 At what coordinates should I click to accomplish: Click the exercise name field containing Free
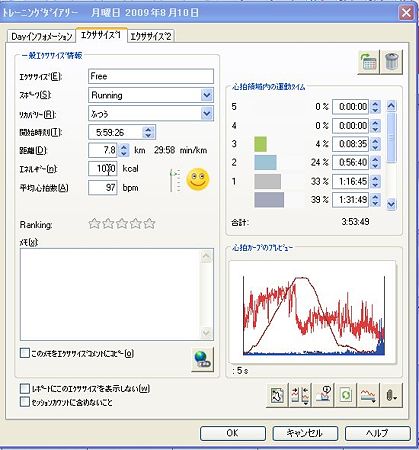(x=151, y=76)
